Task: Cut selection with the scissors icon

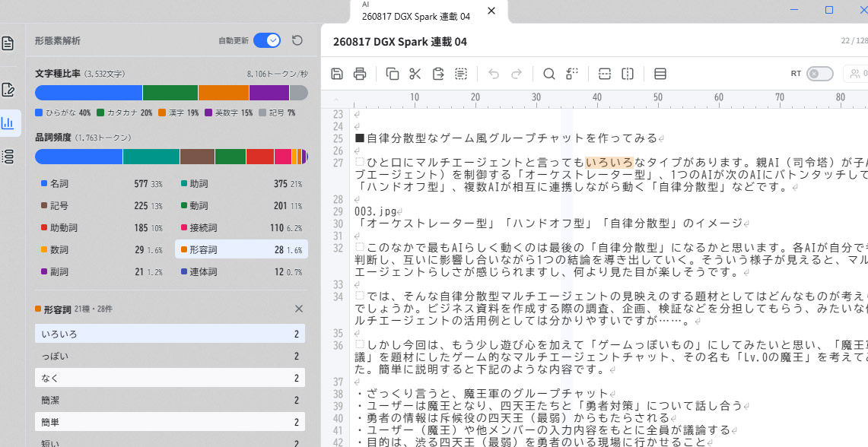Action: click(x=415, y=74)
